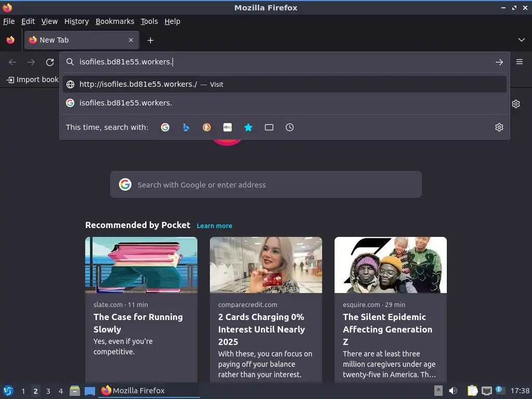Viewport: 532px width, 399px height.
Task: Open the Bookmarks menu
Action: pos(115,21)
